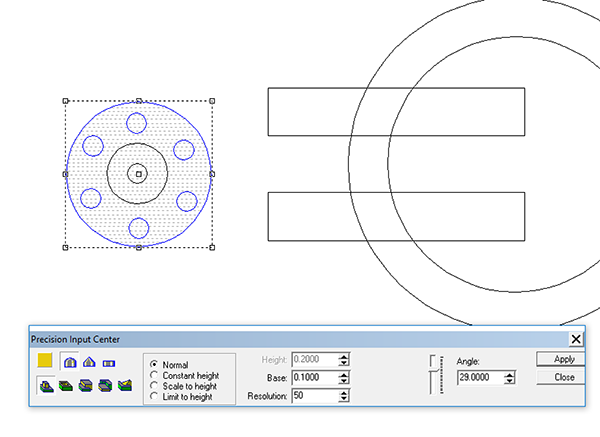This screenshot has height=437, width=600.
Task: Click the Close button in dialog
Action: pyautogui.click(x=561, y=377)
